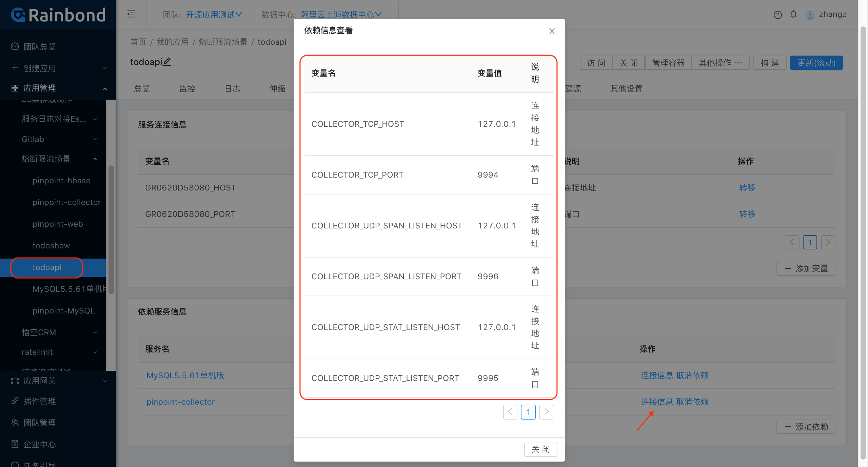Open the 数据中心 阿里云上海数据中心 dropdown
This screenshot has width=868, height=467.
341,15
